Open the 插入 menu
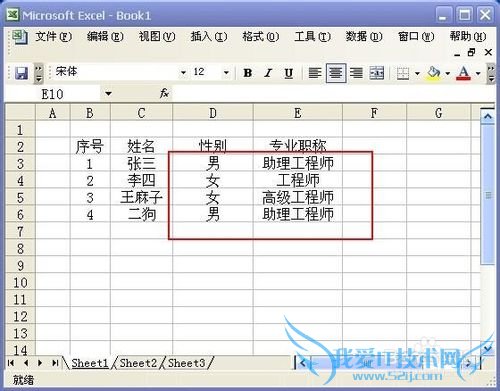 tap(209, 36)
